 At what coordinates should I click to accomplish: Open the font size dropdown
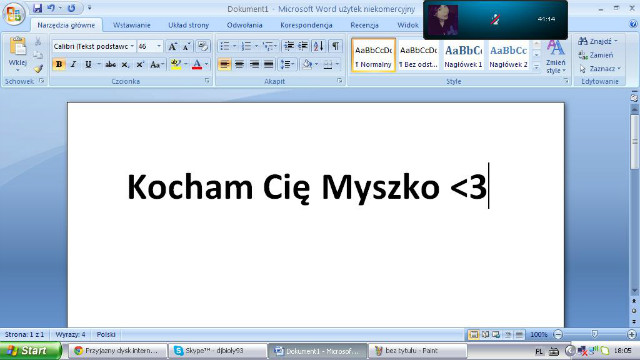click(x=159, y=46)
